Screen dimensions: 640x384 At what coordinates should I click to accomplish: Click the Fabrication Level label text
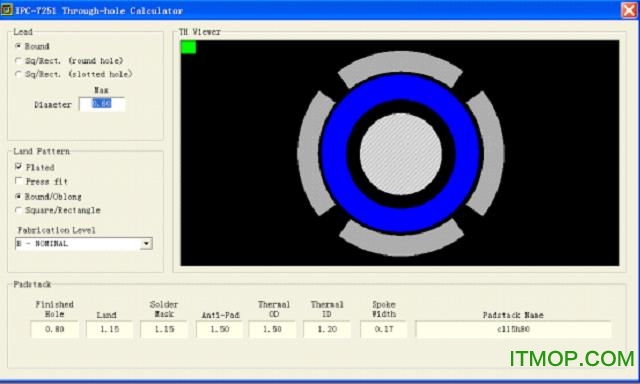tap(56, 230)
